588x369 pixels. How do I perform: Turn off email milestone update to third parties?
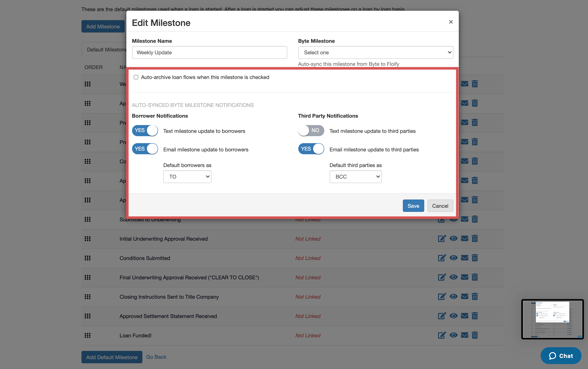(x=311, y=149)
